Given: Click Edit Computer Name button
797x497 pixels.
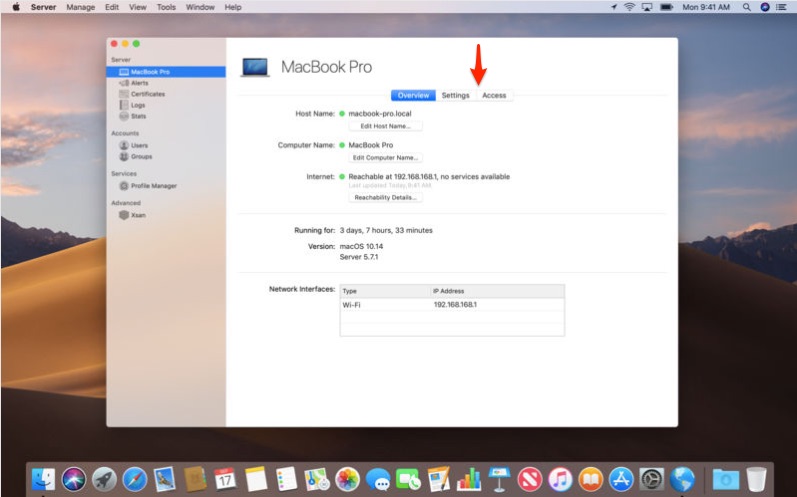Looking at the screenshot, I should (x=385, y=158).
